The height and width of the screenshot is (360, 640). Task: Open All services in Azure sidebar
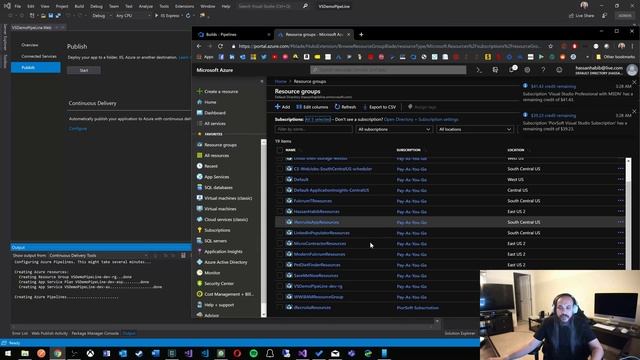point(211,123)
